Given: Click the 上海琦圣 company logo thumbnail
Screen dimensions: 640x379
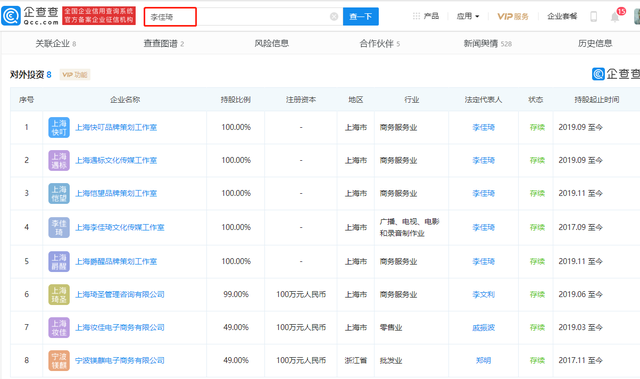Looking at the screenshot, I should point(59,295).
